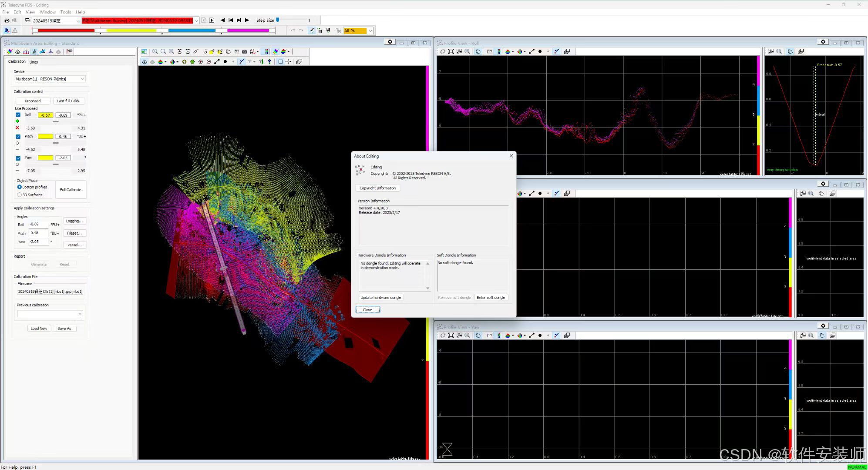Uncheck the Roll checkbox
This screenshot has width=868, height=470.
(18, 115)
